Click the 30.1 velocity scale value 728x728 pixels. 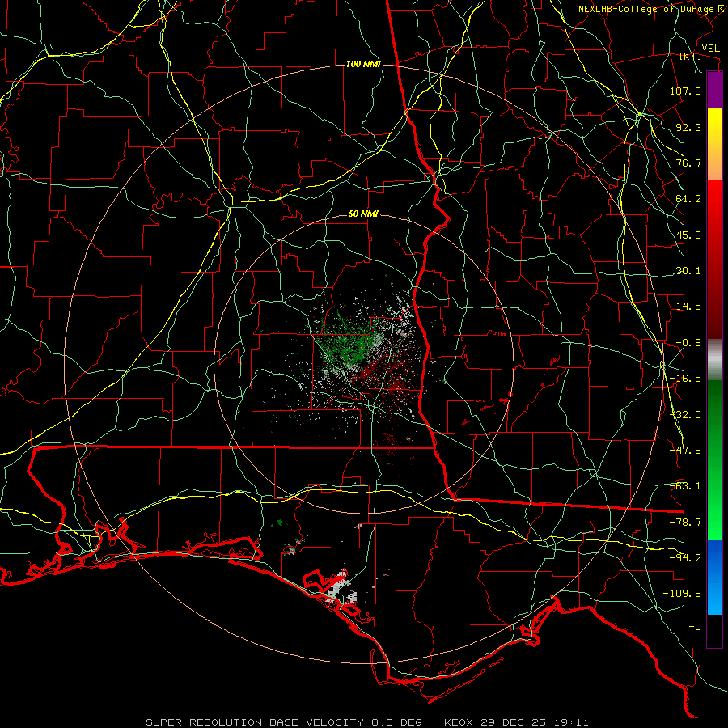(688, 271)
